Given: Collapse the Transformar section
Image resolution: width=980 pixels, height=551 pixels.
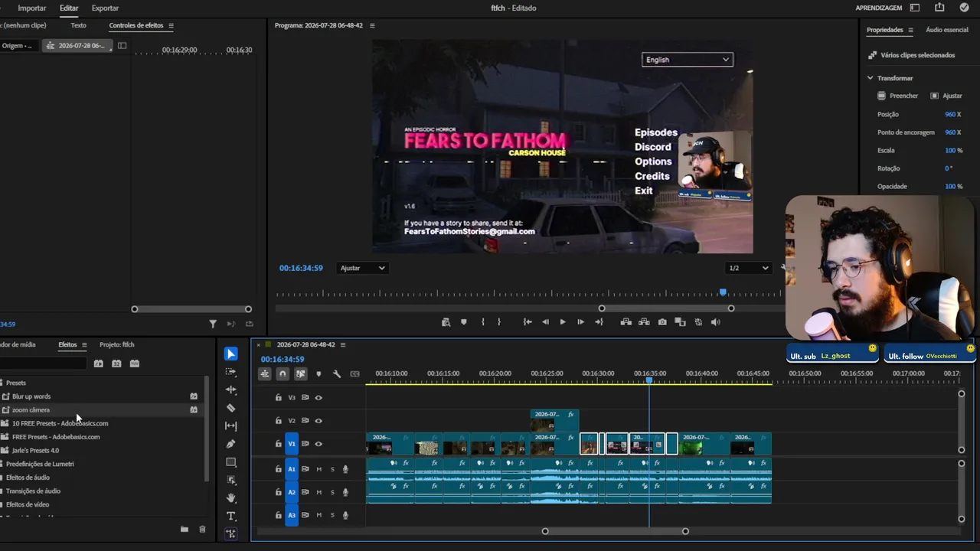Looking at the screenshot, I should [870, 78].
